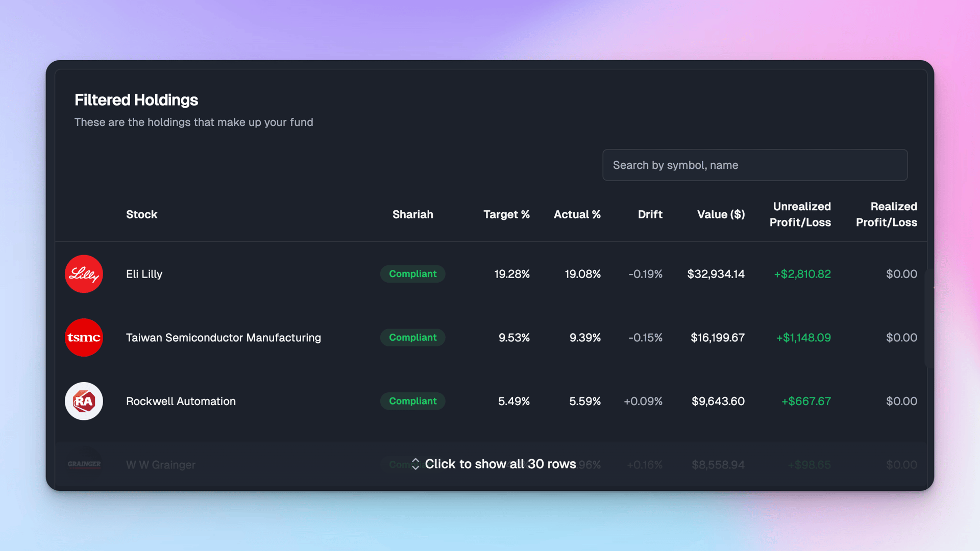
Task: Click Eli Lilly target value 19.28%
Action: tap(512, 274)
